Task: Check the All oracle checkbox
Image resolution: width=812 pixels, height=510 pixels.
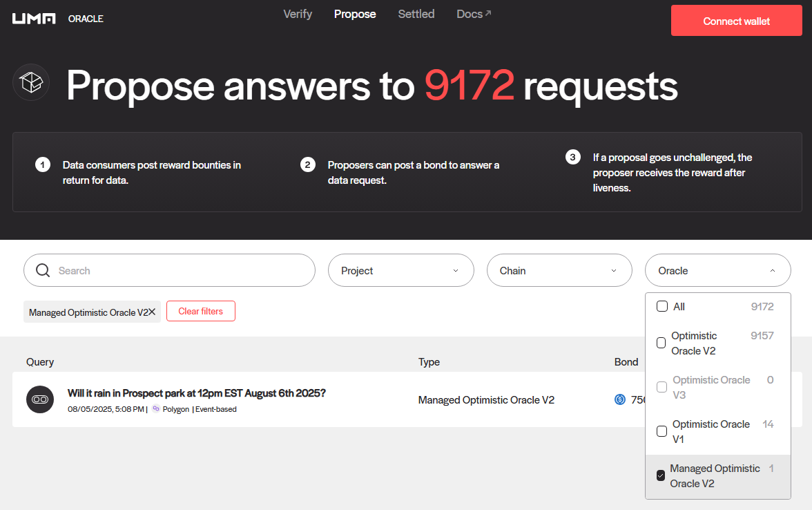Action: pyautogui.click(x=661, y=306)
